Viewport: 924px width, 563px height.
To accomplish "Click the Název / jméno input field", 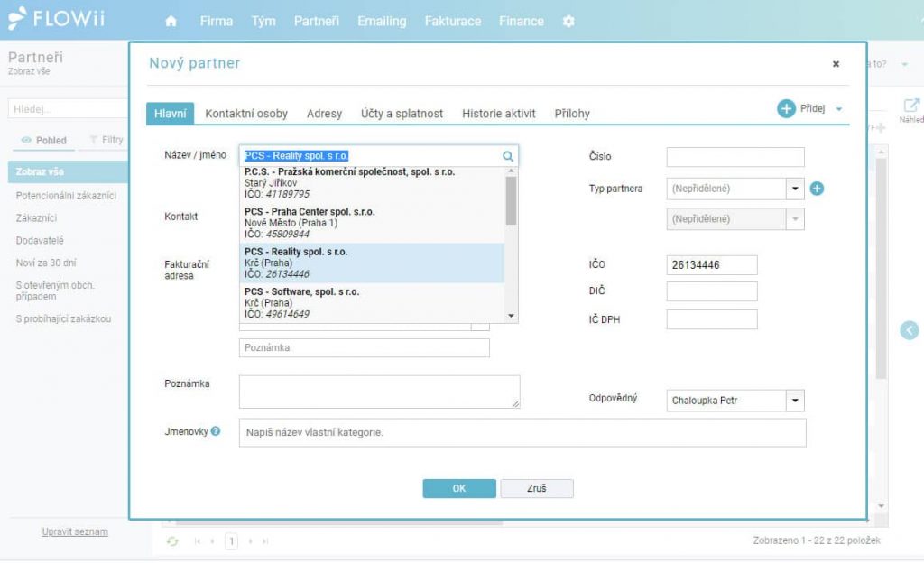I will point(378,156).
